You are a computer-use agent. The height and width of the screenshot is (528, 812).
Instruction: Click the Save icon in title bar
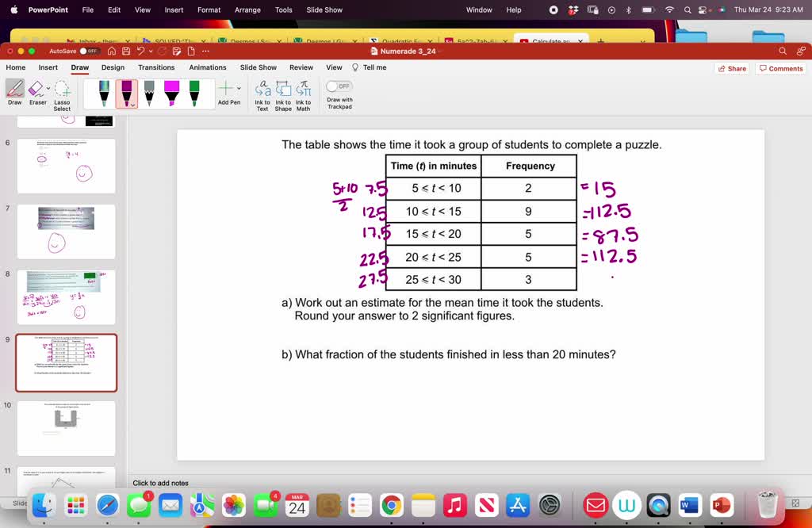125,51
